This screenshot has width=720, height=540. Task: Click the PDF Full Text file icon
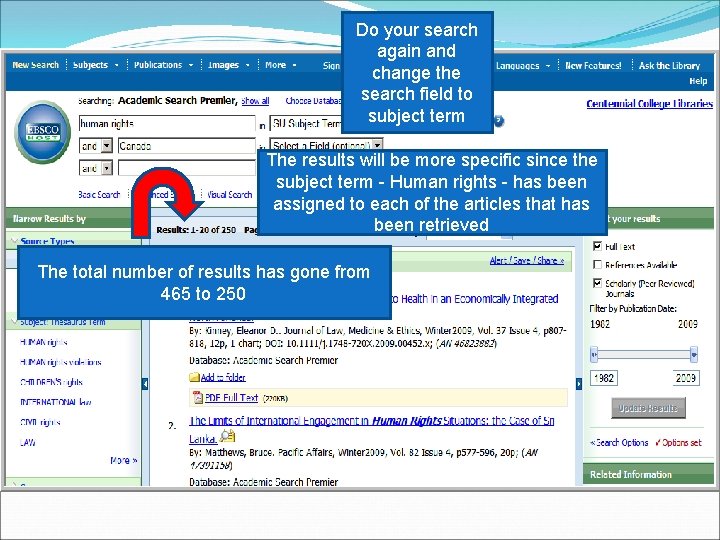[x=197, y=397]
